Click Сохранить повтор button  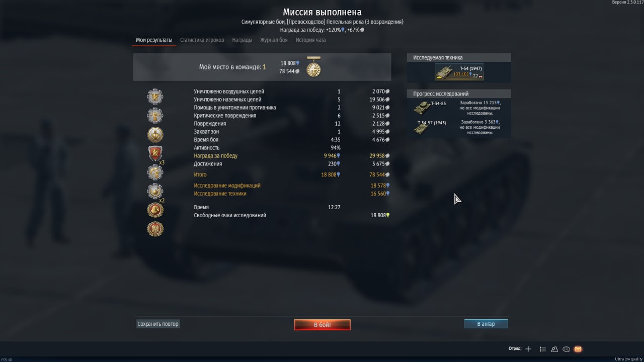pos(158,324)
